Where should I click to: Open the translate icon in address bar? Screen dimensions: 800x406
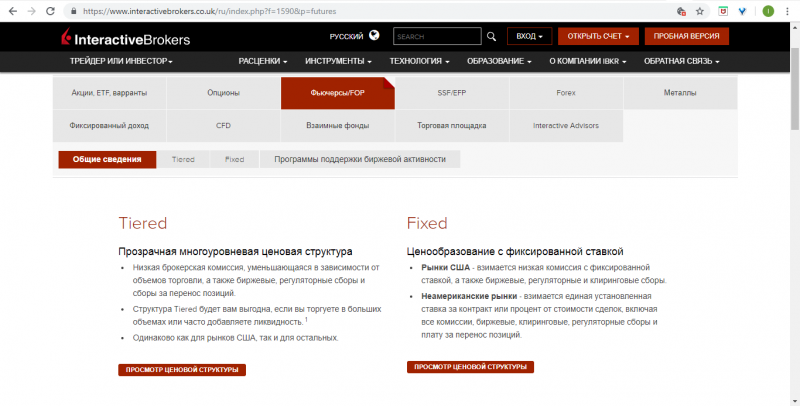click(x=681, y=11)
